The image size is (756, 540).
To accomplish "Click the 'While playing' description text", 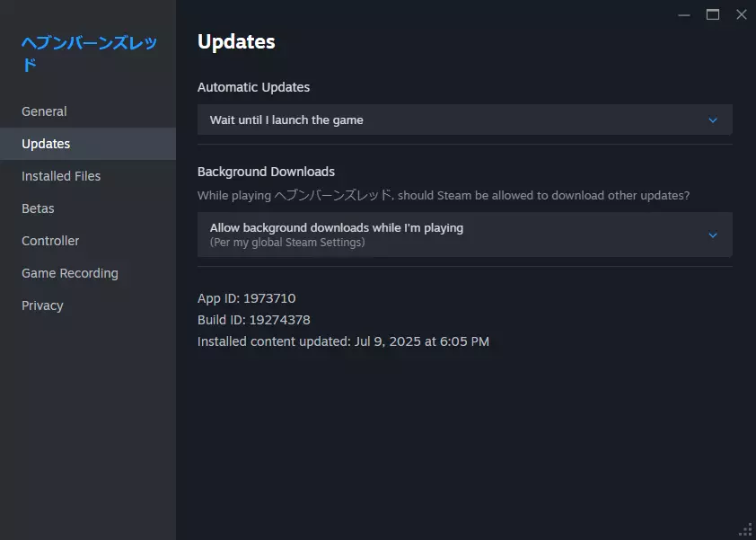I will tap(444, 196).
